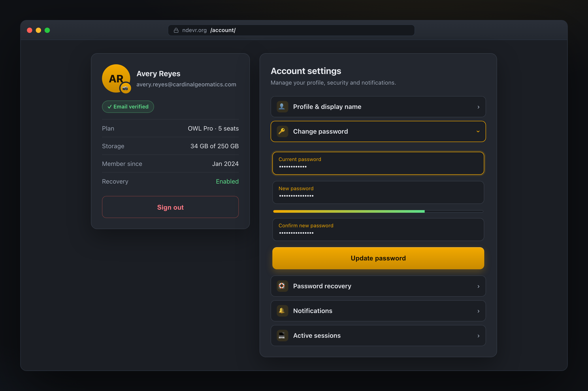The height and width of the screenshot is (391, 588).
Task: Click the key icon beside Change password
Action: 282,131
